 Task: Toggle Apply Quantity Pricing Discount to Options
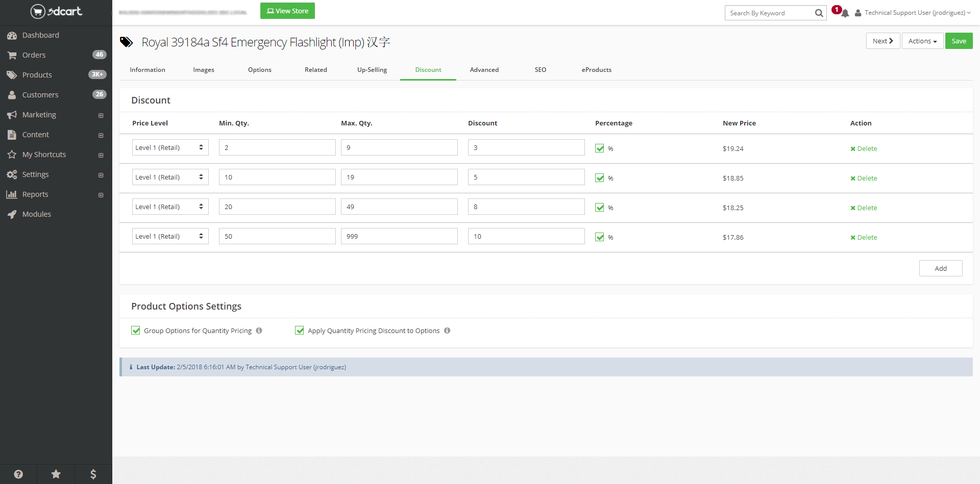click(x=300, y=330)
